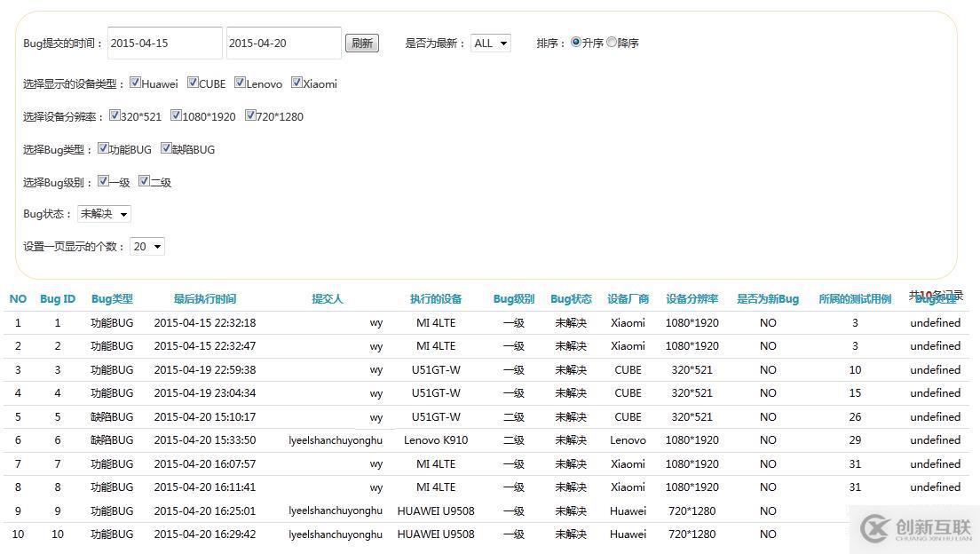Image resolution: width=980 pixels, height=554 pixels.
Task: Uncheck the 720*1280 resolution checkbox
Action: click(x=251, y=115)
